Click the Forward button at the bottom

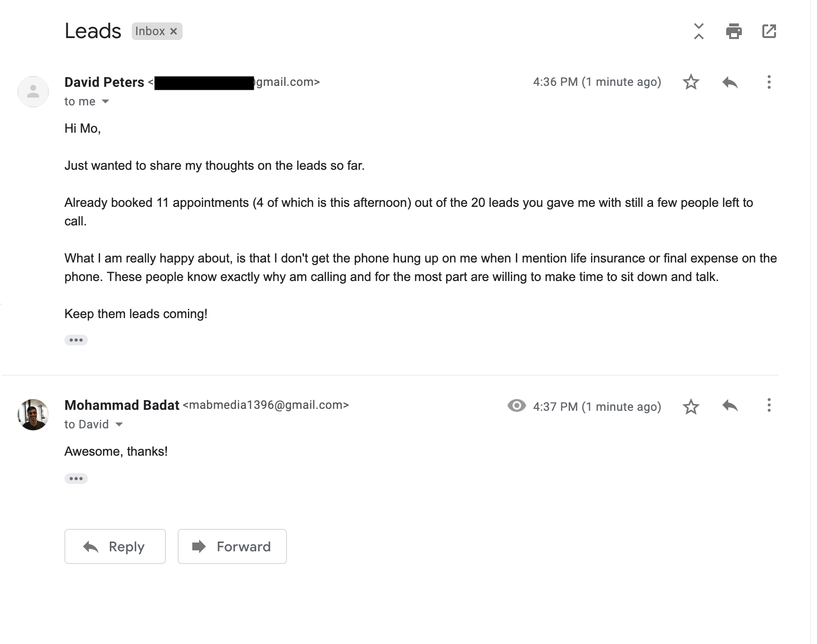(x=232, y=546)
